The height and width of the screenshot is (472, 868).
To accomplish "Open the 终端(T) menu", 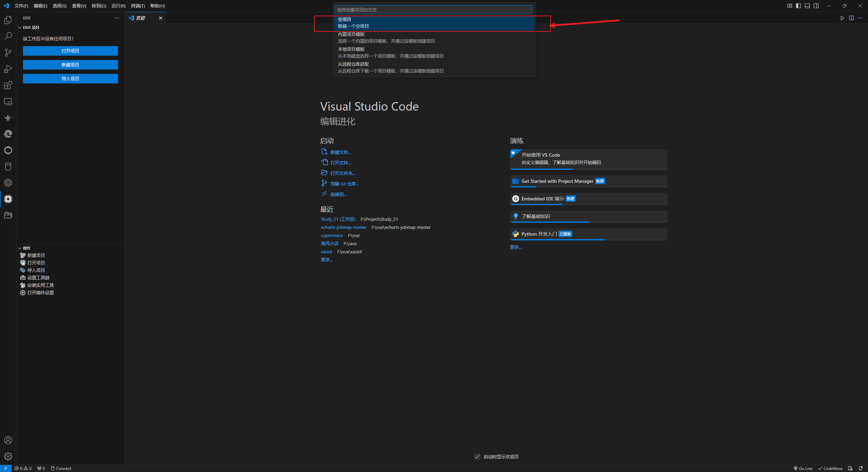I will [x=138, y=6].
